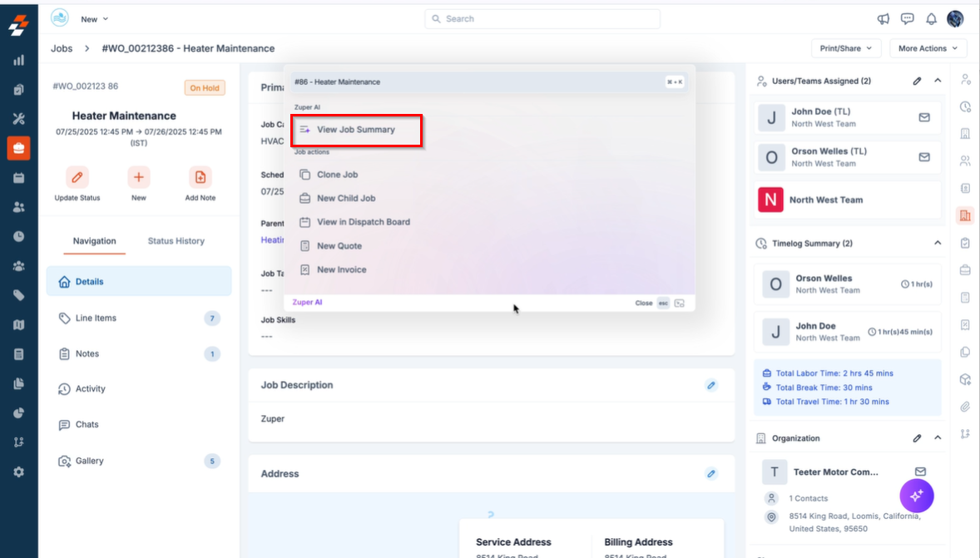Open the chat messages icon in header
This screenshot has height=558, width=980.
click(907, 19)
